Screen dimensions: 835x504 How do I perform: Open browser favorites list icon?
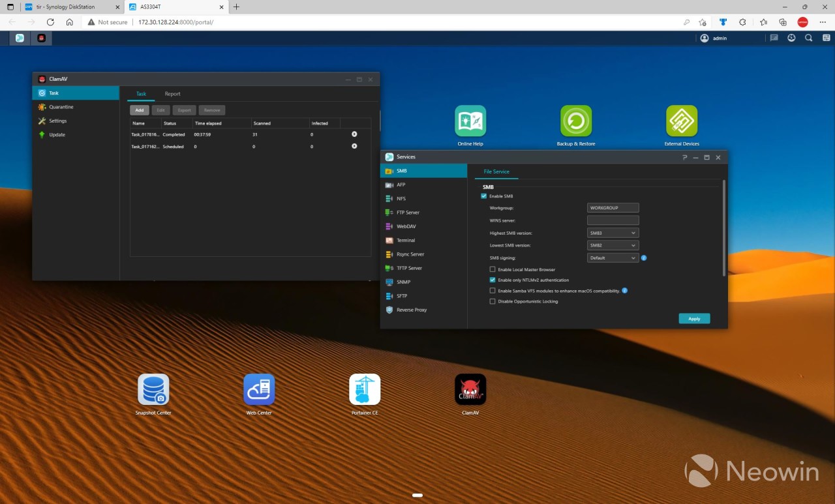764,22
